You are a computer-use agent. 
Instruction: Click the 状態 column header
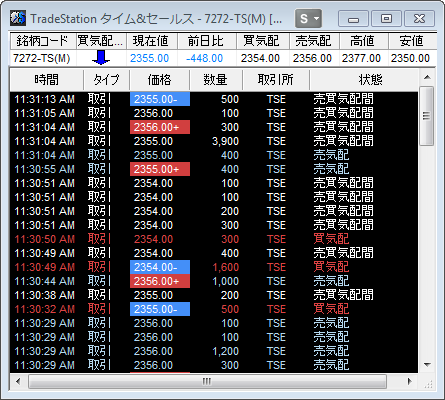click(364, 80)
